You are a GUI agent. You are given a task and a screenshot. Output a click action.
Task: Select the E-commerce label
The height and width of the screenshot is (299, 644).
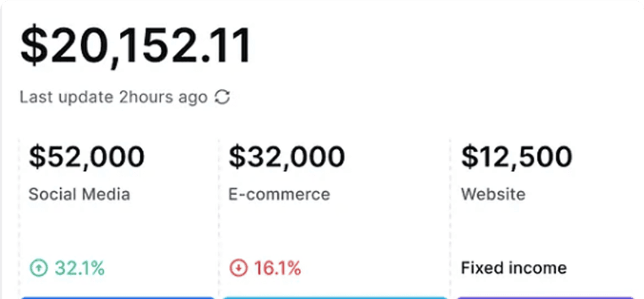click(279, 194)
